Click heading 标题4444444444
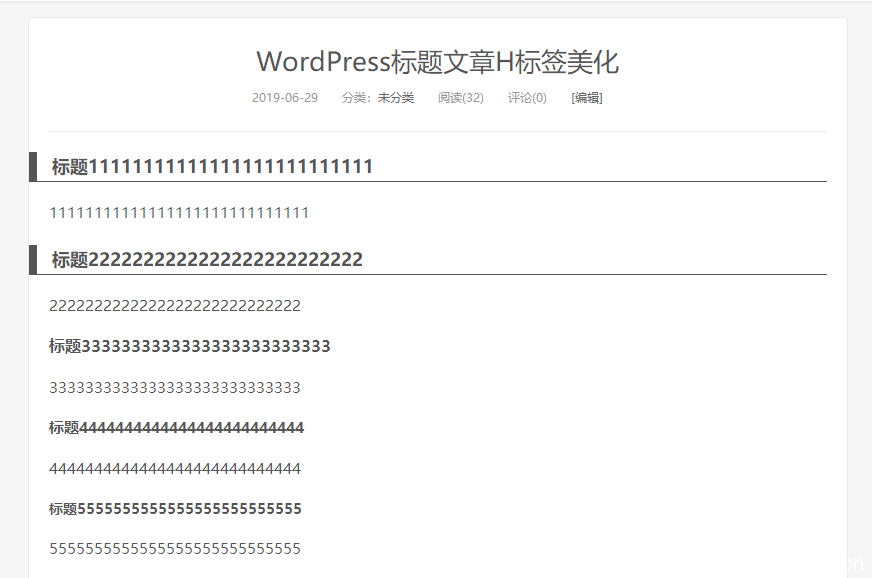Image resolution: width=872 pixels, height=578 pixels. coord(176,427)
